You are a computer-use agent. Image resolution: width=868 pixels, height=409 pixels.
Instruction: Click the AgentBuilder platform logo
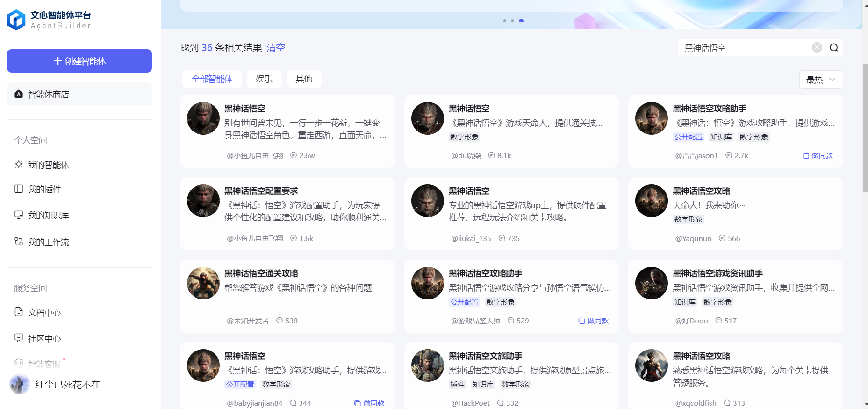(x=49, y=20)
